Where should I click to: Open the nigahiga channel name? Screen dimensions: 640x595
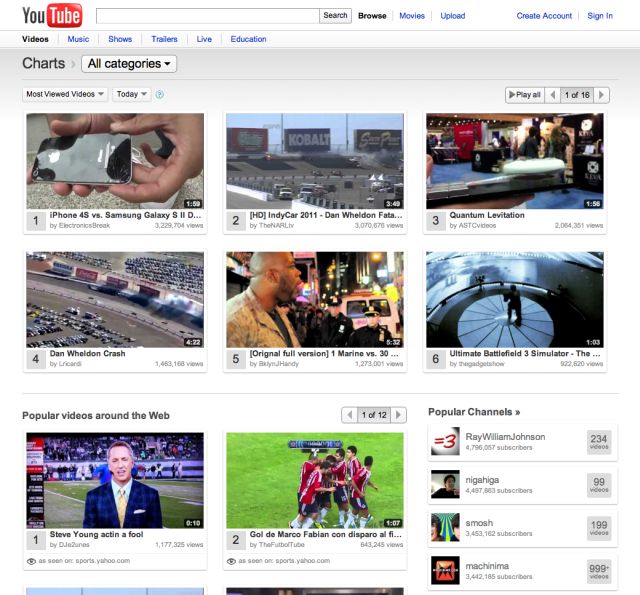482,480
